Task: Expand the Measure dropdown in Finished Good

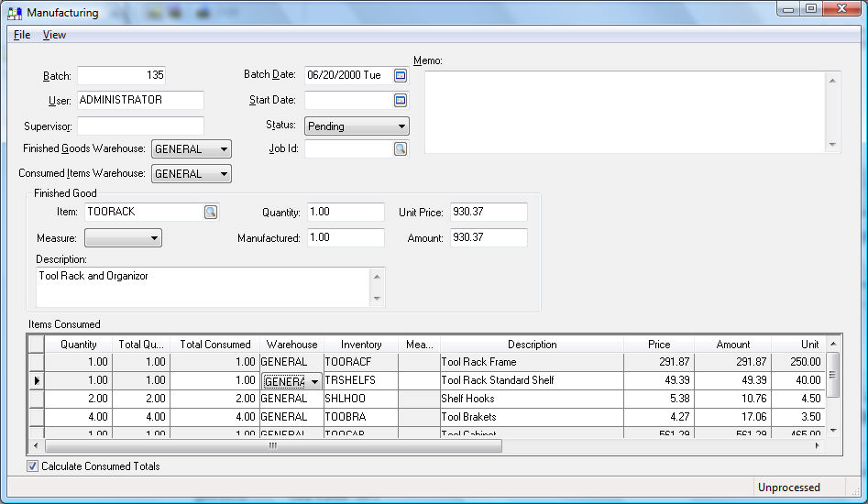Action: [x=123, y=238]
